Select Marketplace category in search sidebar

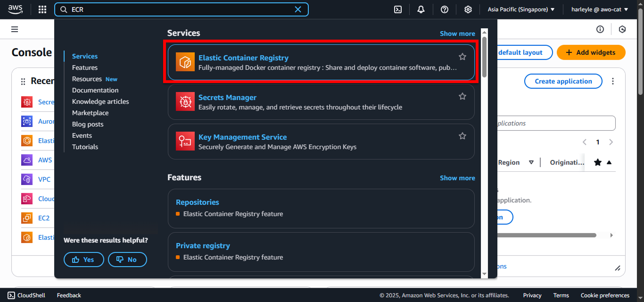pyautogui.click(x=91, y=113)
